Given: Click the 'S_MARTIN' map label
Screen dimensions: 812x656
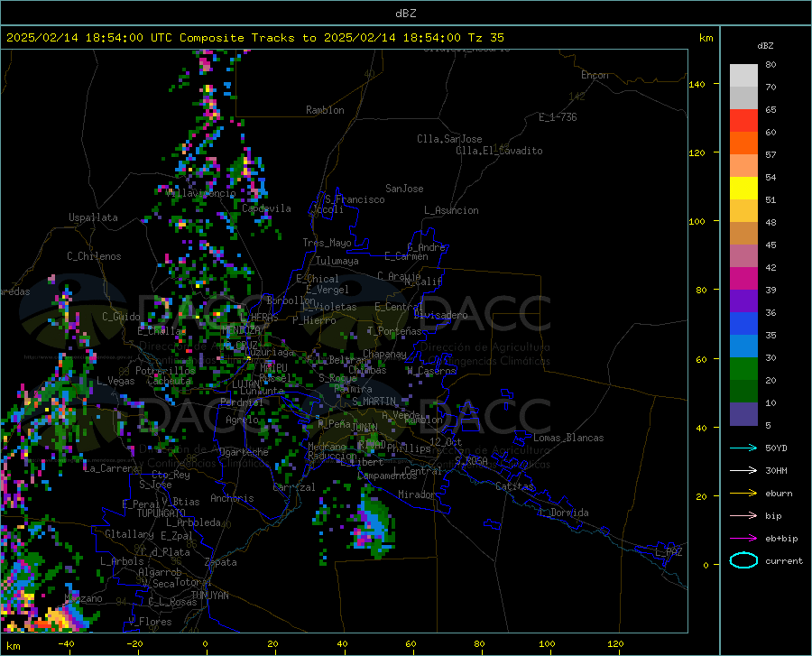Looking at the screenshot, I should (374, 402).
